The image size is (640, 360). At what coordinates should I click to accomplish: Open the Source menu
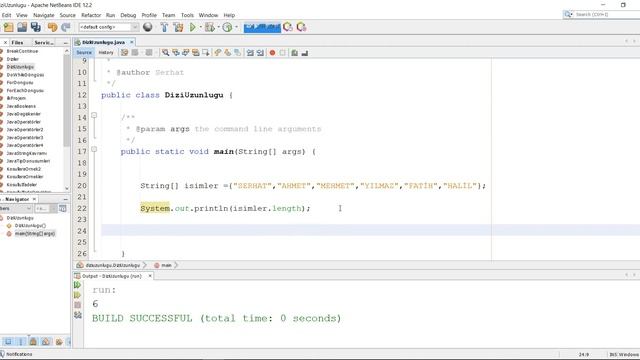pyautogui.click(x=68, y=15)
